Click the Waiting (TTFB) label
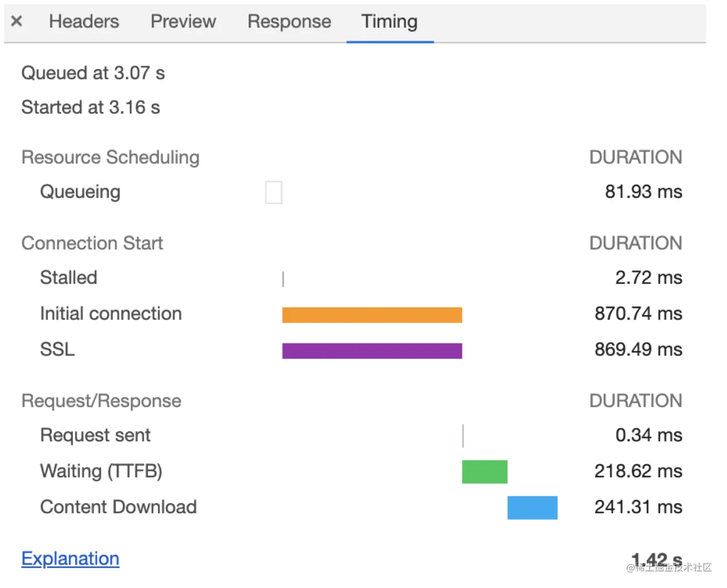The height and width of the screenshot is (588, 727). (101, 471)
